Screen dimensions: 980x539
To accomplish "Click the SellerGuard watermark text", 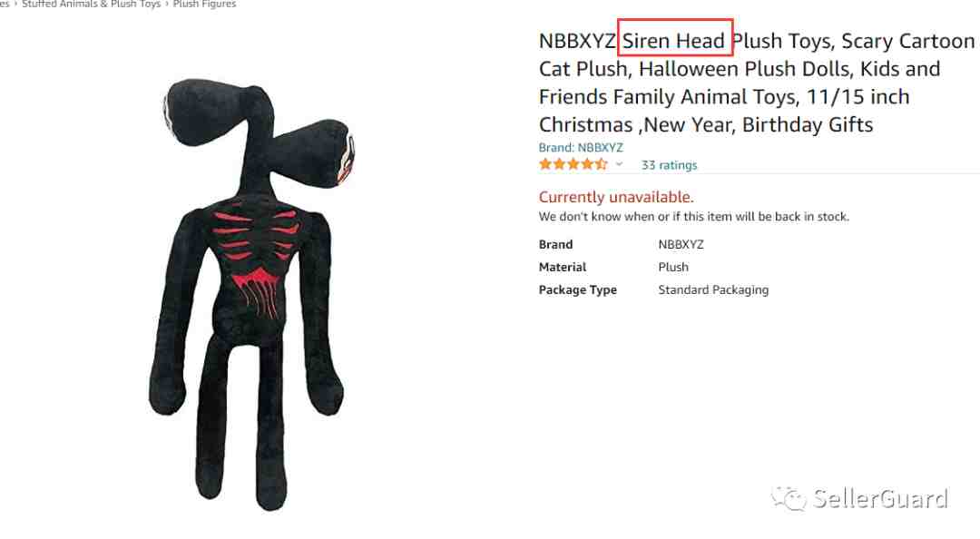I will tap(880, 499).
